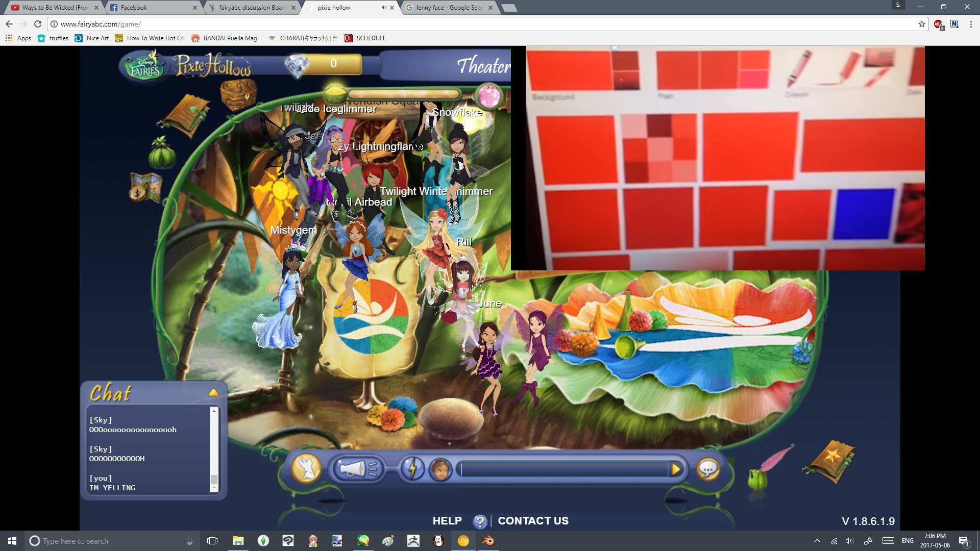The height and width of the screenshot is (551, 980).
Task: Open the speech bubble chat icon
Action: tap(708, 468)
